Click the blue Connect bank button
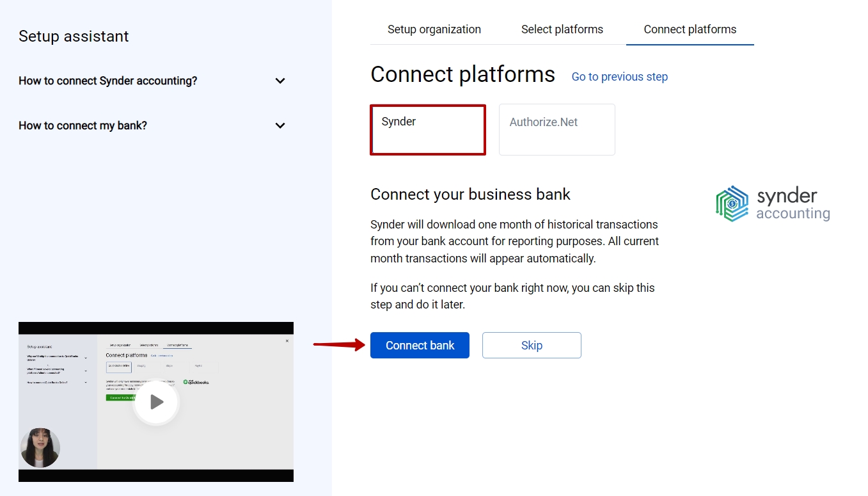This screenshot has width=868, height=496. click(420, 346)
